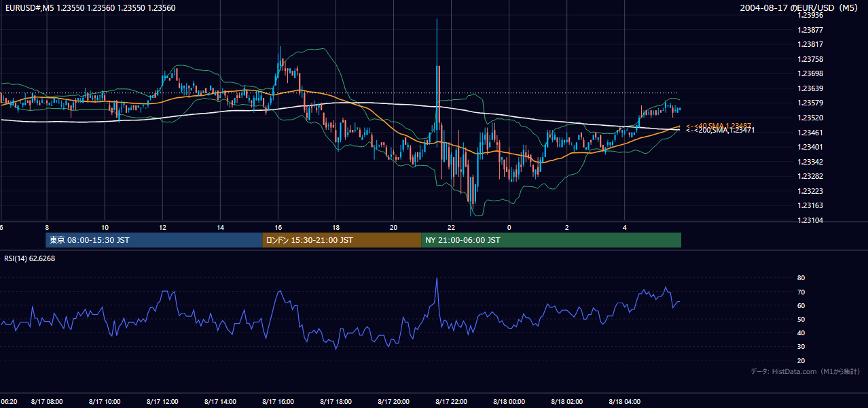Click hour label 22 under price chart

(451, 227)
